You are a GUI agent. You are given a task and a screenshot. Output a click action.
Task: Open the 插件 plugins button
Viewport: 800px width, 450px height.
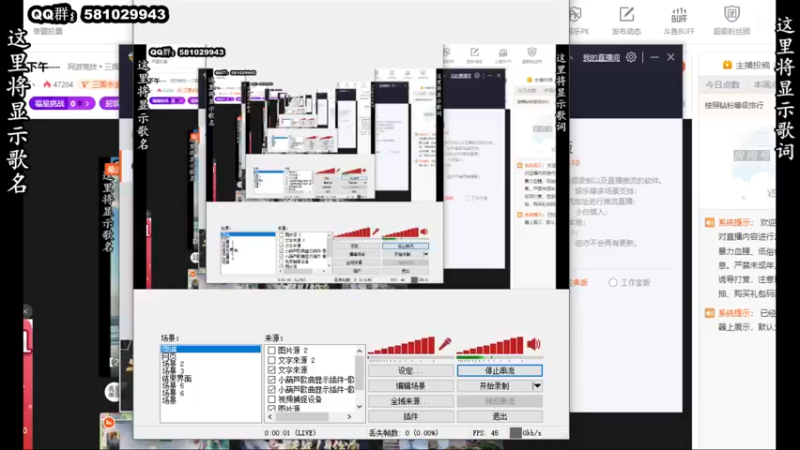coord(411,417)
